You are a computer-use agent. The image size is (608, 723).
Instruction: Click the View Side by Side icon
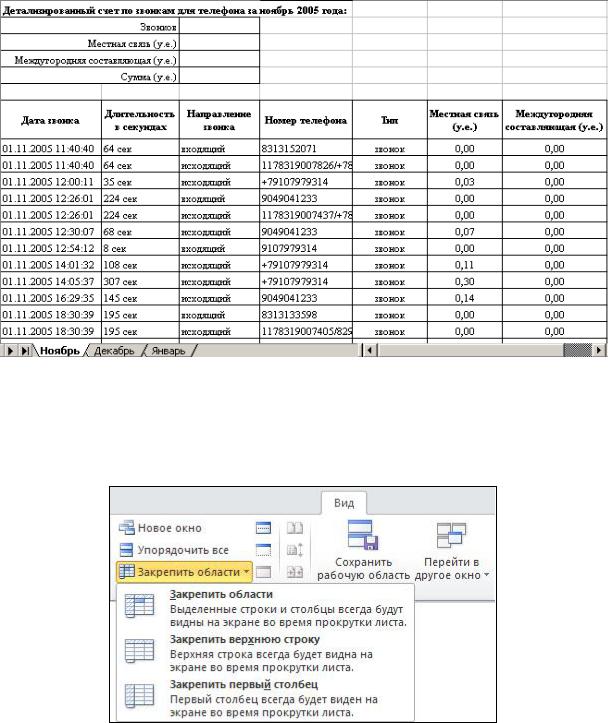(x=295, y=527)
